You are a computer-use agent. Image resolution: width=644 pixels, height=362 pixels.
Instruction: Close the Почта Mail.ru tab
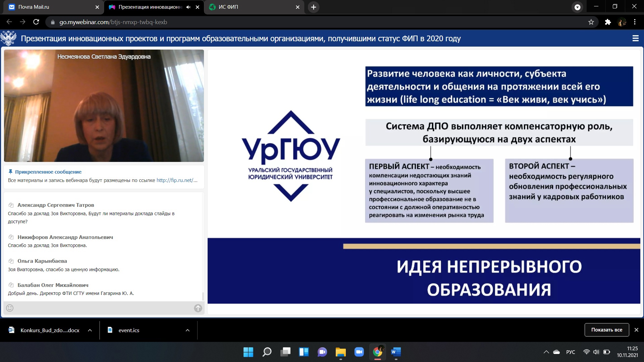pos(97,7)
